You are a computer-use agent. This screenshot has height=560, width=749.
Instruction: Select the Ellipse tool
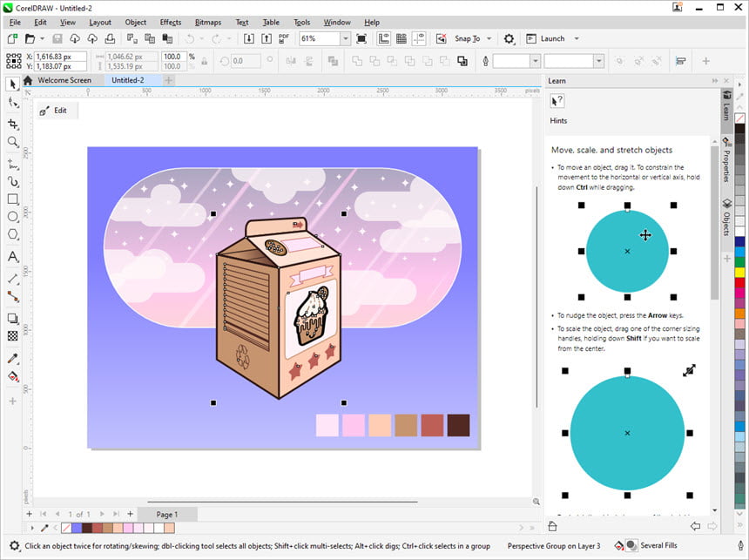pyautogui.click(x=13, y=217)
